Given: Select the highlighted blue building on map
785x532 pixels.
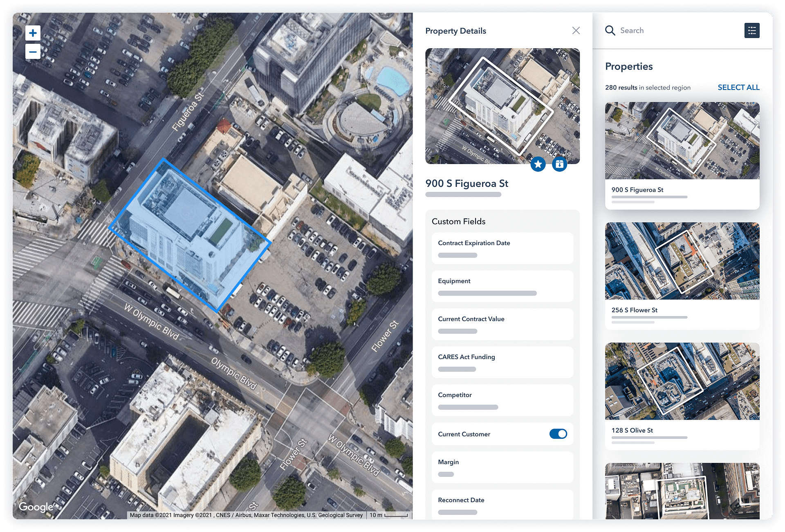Looking at the screenshot, I should (190, 235).
